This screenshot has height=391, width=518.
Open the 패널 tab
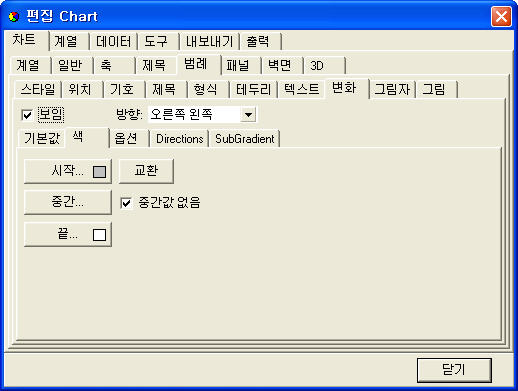pos(241,65)
